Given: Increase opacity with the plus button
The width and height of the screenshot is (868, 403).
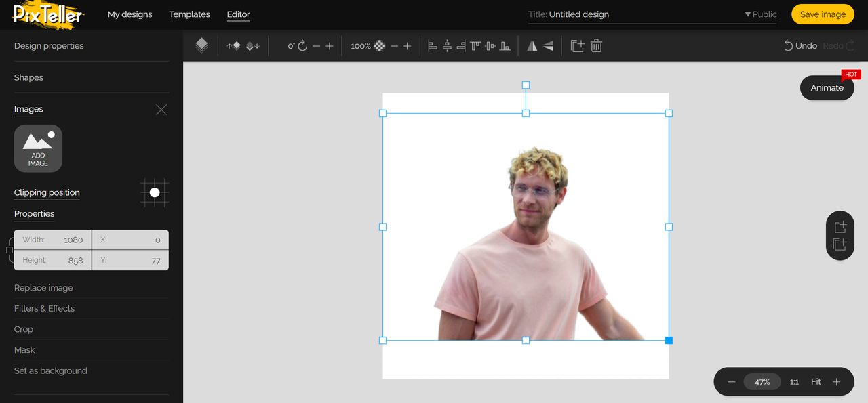Looking at the screenshot, I should click(408, 46).
